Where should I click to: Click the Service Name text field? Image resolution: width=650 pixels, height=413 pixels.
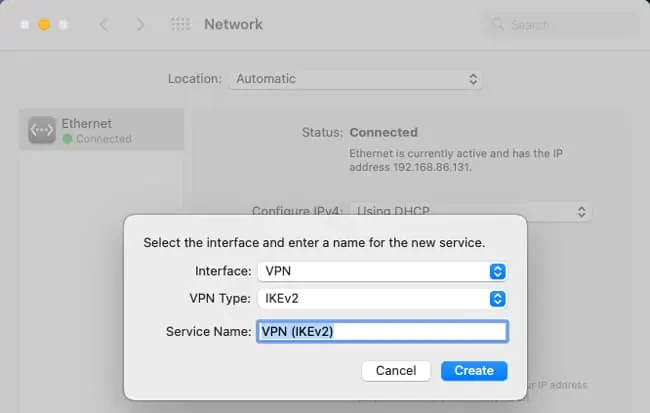[x=382, y=331]
